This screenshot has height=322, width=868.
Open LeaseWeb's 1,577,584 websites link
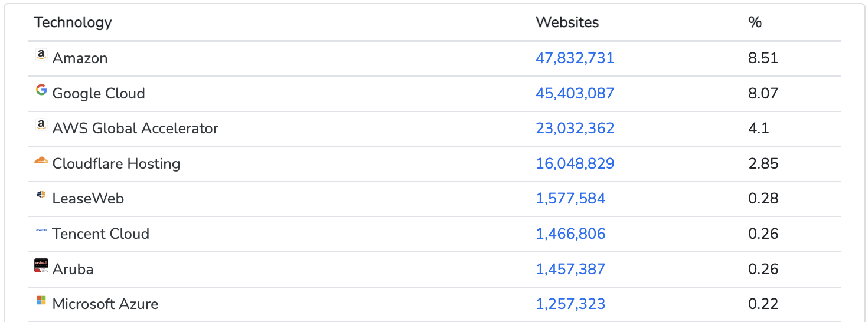[570, 198]
